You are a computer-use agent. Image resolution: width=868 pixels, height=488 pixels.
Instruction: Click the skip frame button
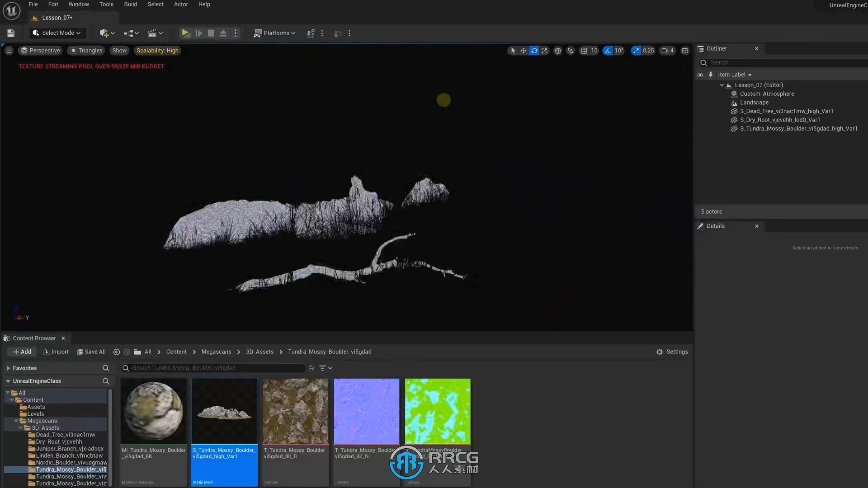click(198, 33)
